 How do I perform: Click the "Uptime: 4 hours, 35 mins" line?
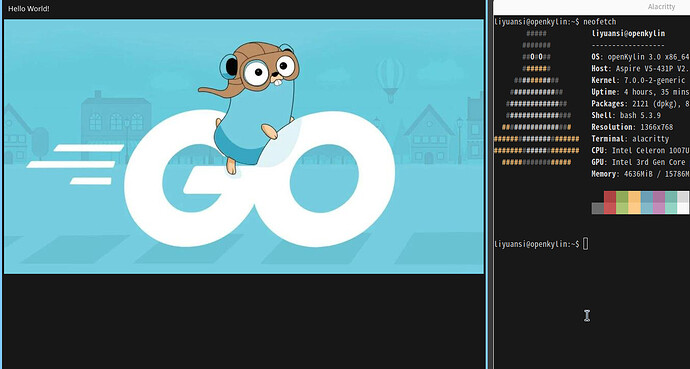click(640, 92)
